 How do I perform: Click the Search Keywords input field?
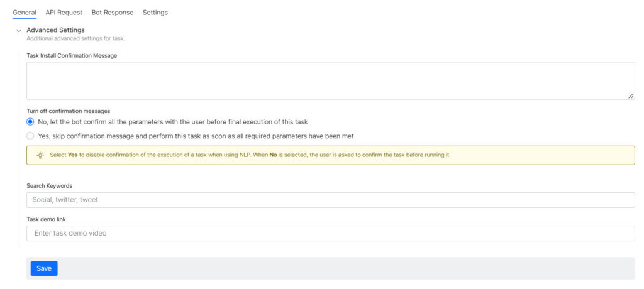(x=330, y=200)
